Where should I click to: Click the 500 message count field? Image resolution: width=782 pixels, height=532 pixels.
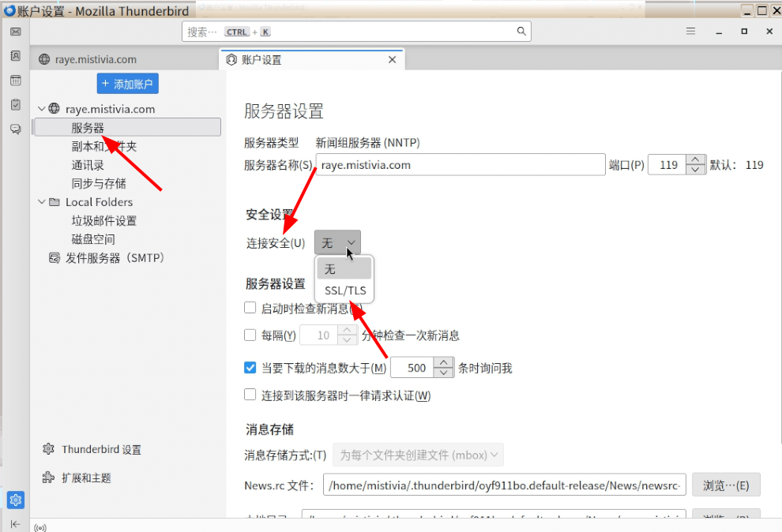[x=413, y=368]
